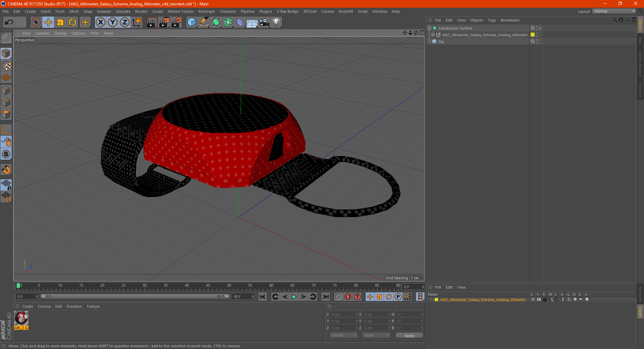Image resolution: width=644 pixels, height=349 pixels.
Task: Add a Camera object
Action: click(264, 22)
